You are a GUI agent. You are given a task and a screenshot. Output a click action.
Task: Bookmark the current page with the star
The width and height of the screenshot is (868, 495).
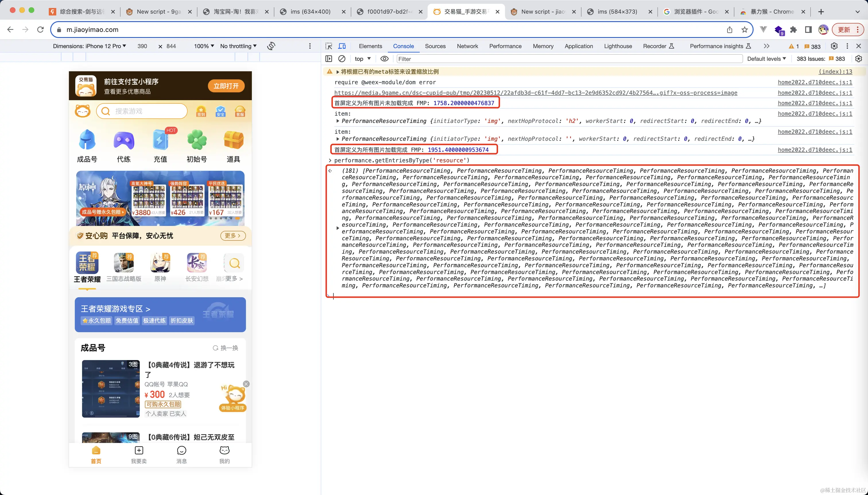click(x=744, y=30)
